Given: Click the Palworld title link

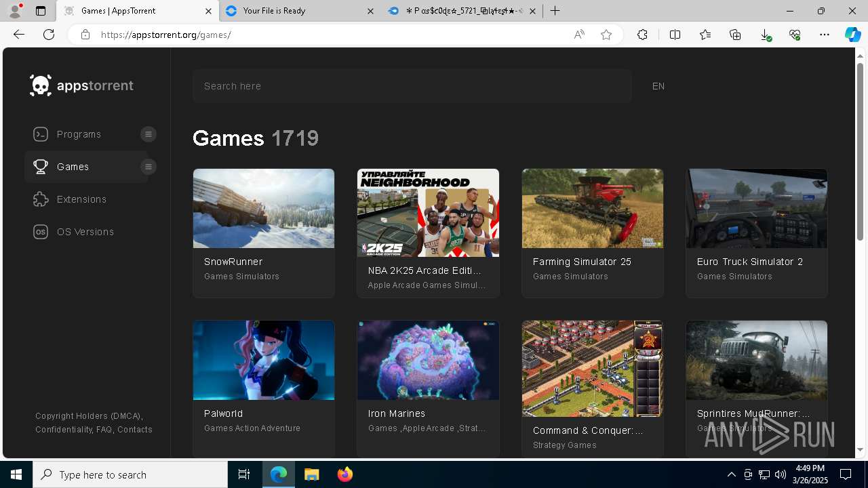Looking at the screenshot, I should [x=223, y=413].
